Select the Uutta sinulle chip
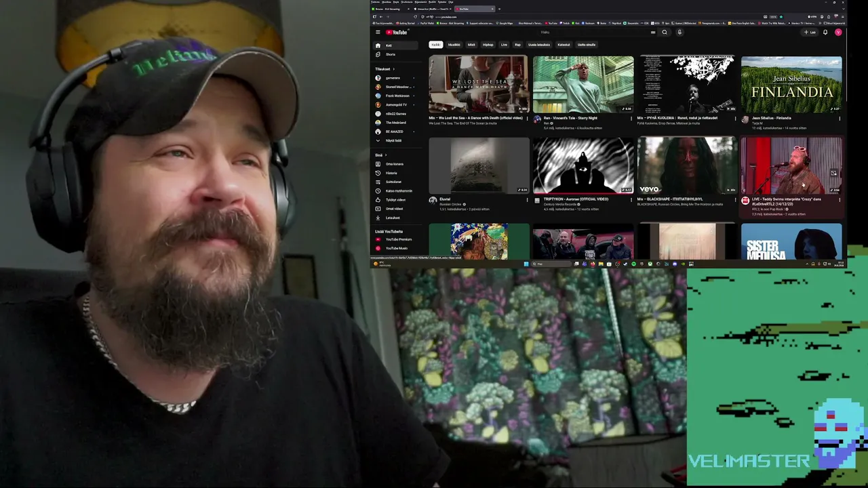 point(587,45)
